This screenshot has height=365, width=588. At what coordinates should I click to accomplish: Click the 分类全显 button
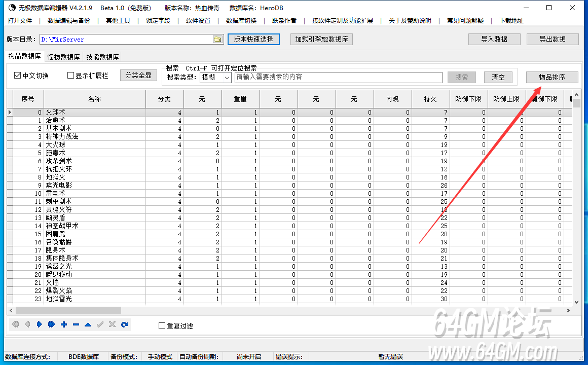coord(138,76)
